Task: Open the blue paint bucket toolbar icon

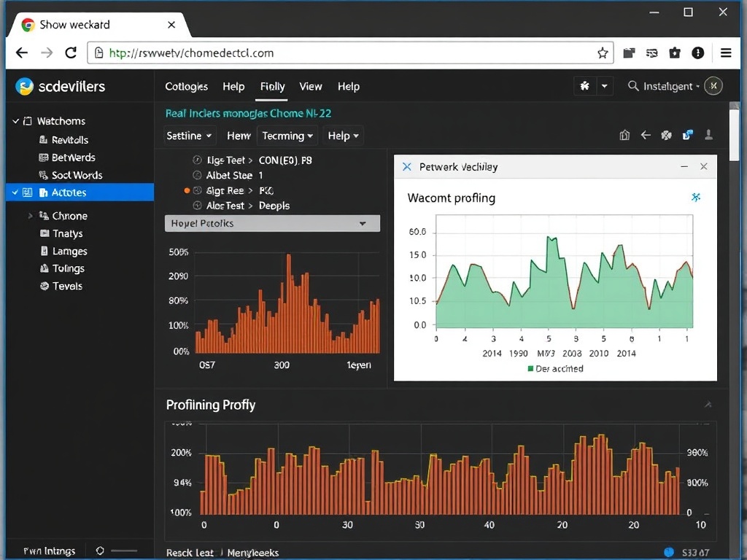Action: pyautogui.click(x=686, y=136)
